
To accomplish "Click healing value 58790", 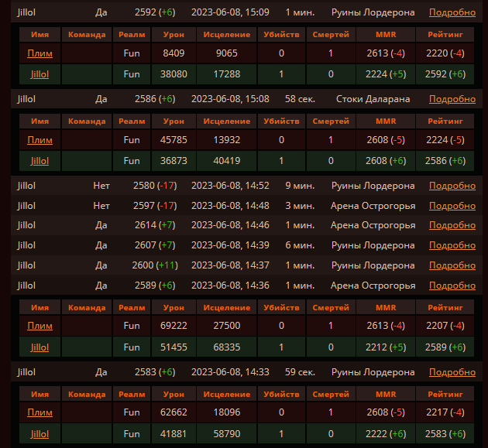I will [226, 434].
